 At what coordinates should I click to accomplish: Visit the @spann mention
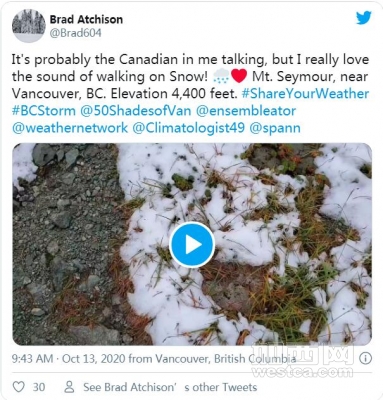[x=275, y=128]
